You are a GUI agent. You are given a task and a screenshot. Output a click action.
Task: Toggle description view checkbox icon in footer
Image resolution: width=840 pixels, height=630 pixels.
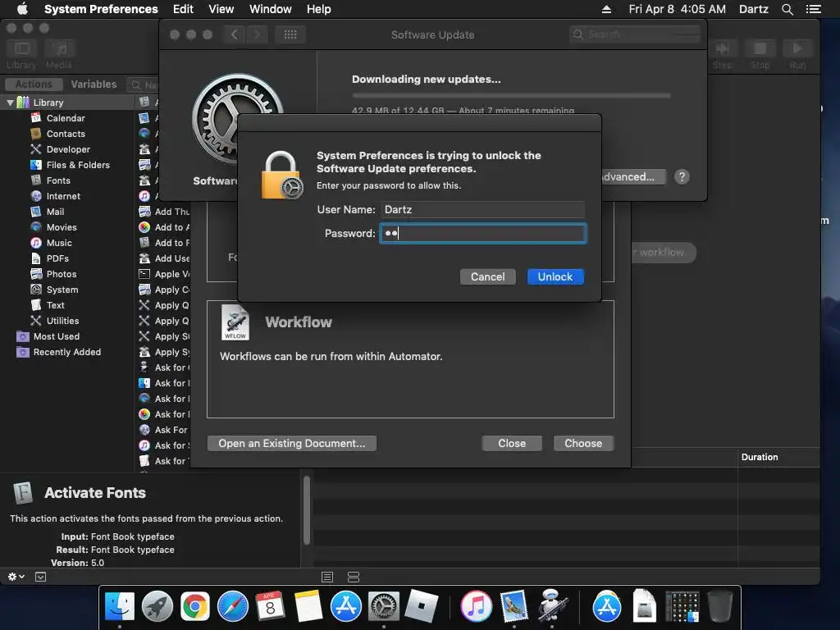(41, 577)
